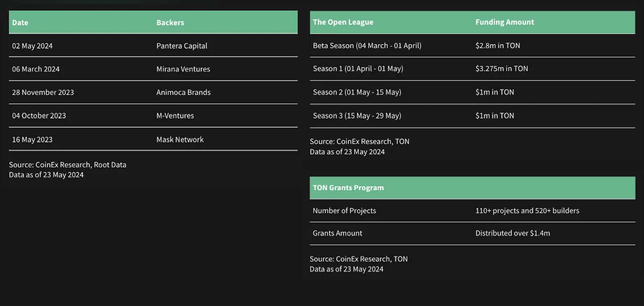The height and width of the screenshot is (306, 644).
Task: Click the Mask Network entry
Action: 180,140
